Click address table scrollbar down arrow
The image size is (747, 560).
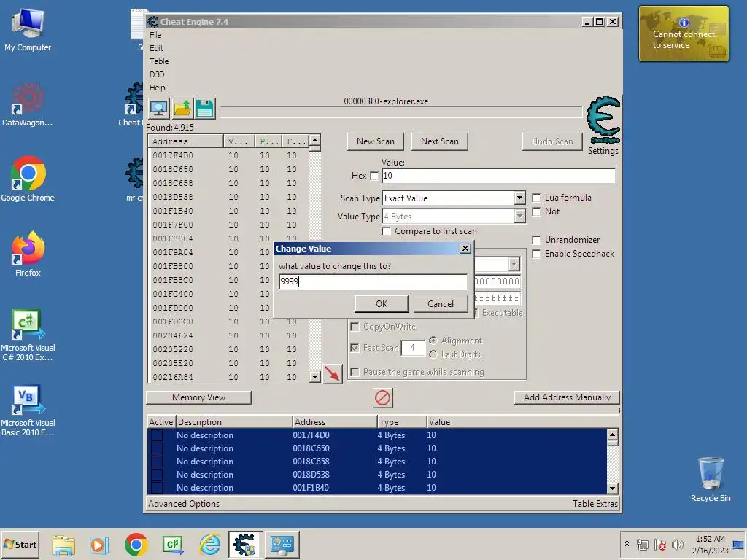612,488
